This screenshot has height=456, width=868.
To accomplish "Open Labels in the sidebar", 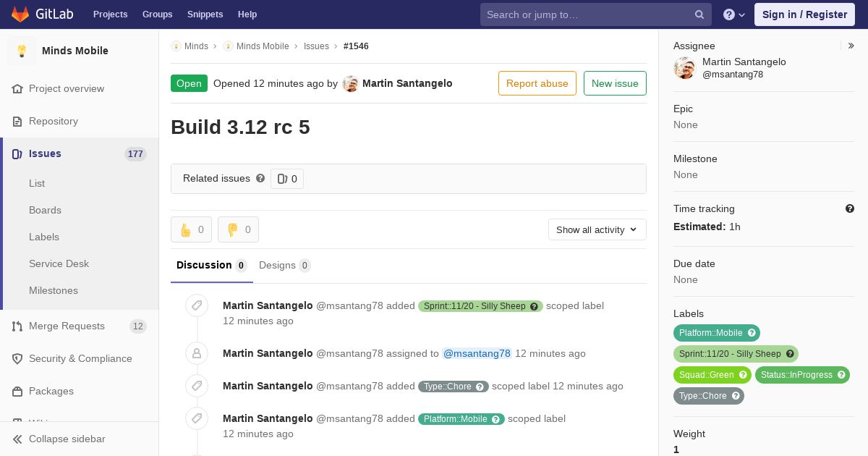I will [x=44, y=237].
